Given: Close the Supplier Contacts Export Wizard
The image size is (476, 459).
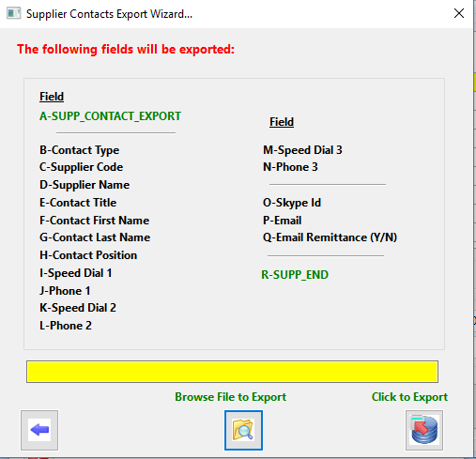Looking at the screenshot, I should 459,13.
